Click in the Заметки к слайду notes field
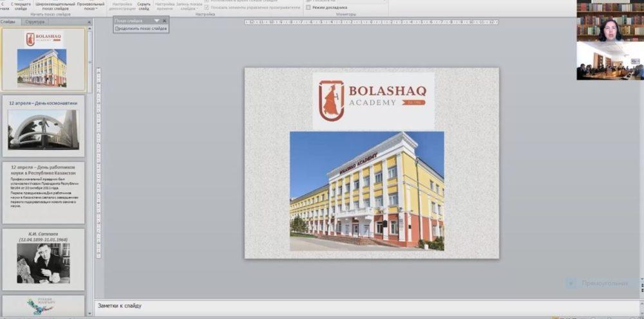 click(368, 307)
